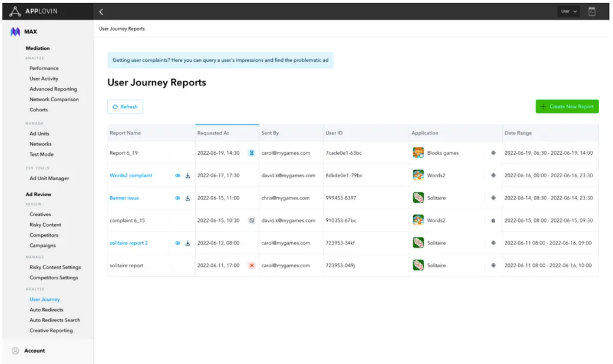Image resolution: width=613 pixels, height=364 pixels.
Task: Click the cancelled status icon on complaint 6_15
Action: pos(252,220)
